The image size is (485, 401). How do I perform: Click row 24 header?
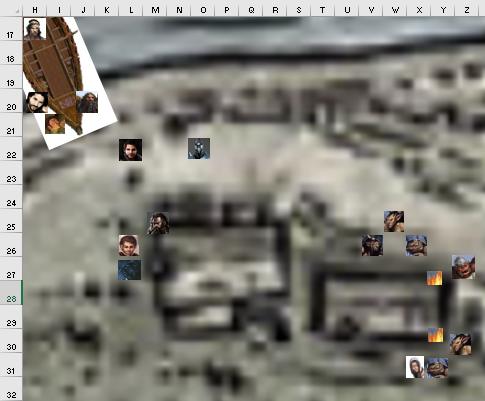click(x=11, y=197)
